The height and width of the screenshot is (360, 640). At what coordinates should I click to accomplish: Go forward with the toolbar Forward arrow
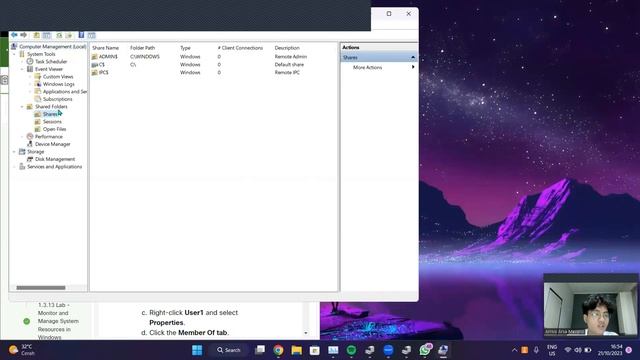[24, 35]
